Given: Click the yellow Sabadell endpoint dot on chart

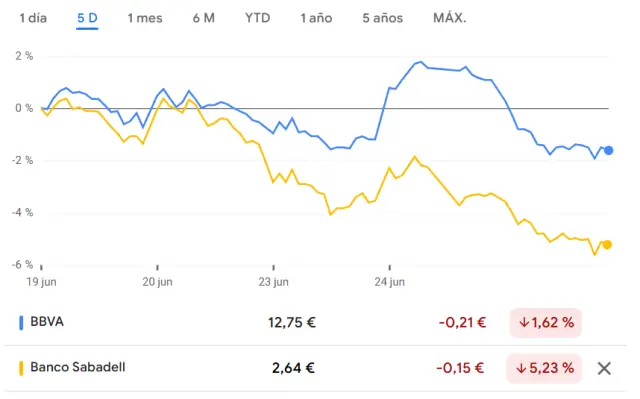Looking at the screenshot, I should [x=607, y=245].
